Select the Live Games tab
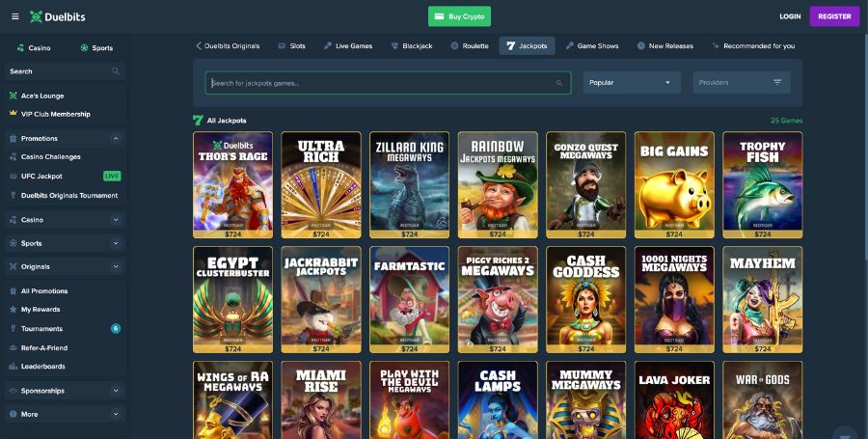 (x=348, y=46)
